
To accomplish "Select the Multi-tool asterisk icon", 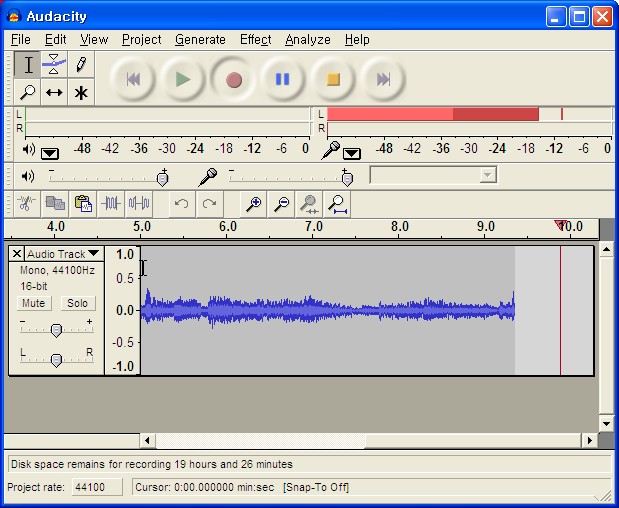I will tap(81, 92).
